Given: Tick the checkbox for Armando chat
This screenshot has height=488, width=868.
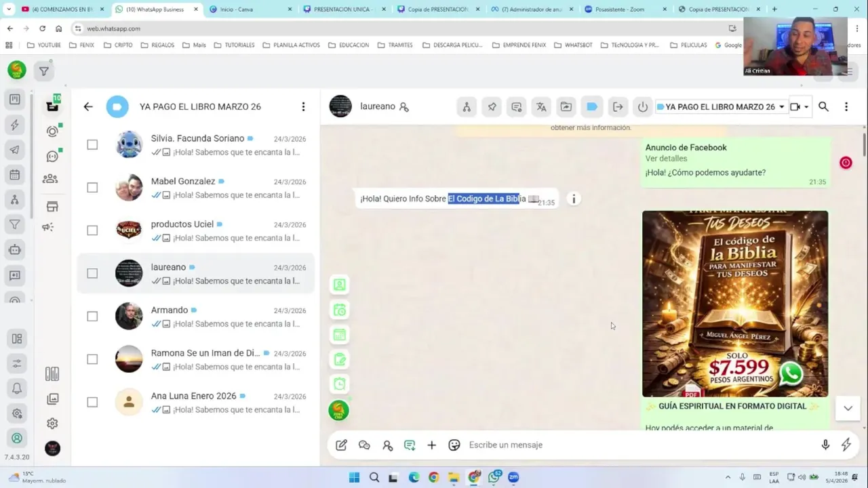Looking at the screenshot, I should coord(92,316).
